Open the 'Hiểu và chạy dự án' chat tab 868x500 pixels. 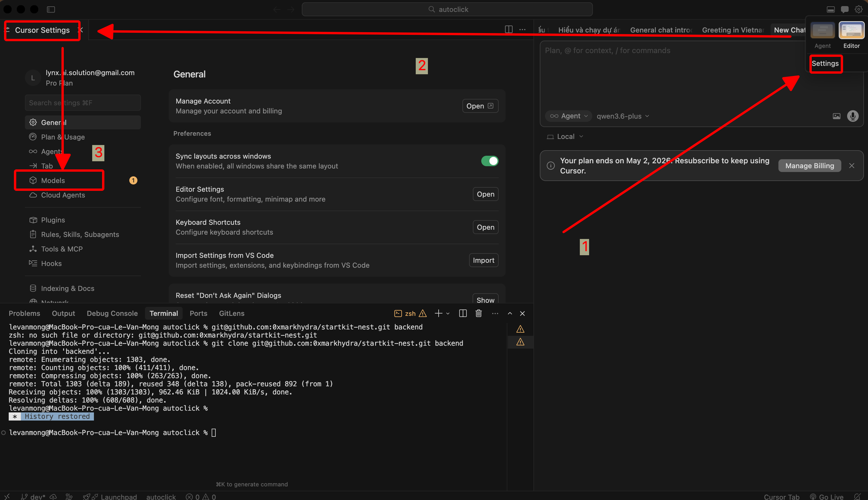click(x=589, y=30)
